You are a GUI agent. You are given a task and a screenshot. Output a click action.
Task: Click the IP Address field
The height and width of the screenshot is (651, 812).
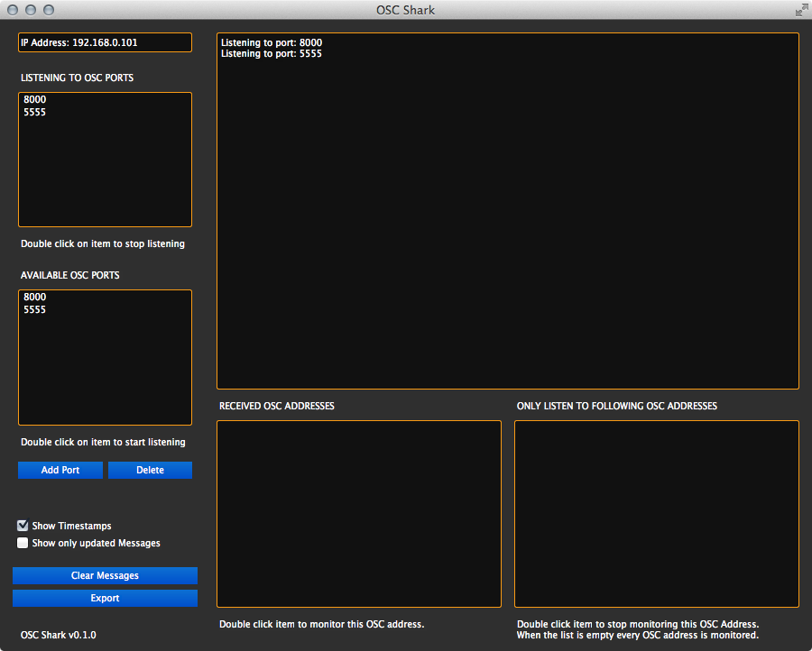pyautogui.click(x=106, y=42)
